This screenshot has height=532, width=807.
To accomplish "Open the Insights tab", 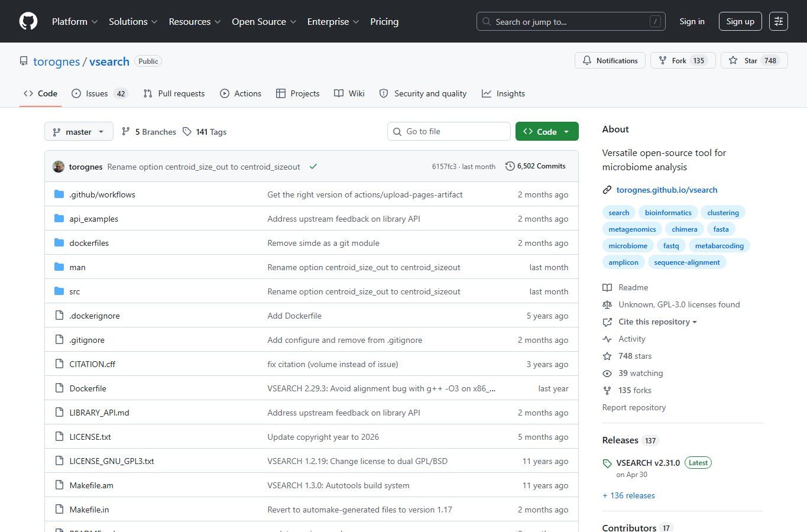I will coord(503,93).
